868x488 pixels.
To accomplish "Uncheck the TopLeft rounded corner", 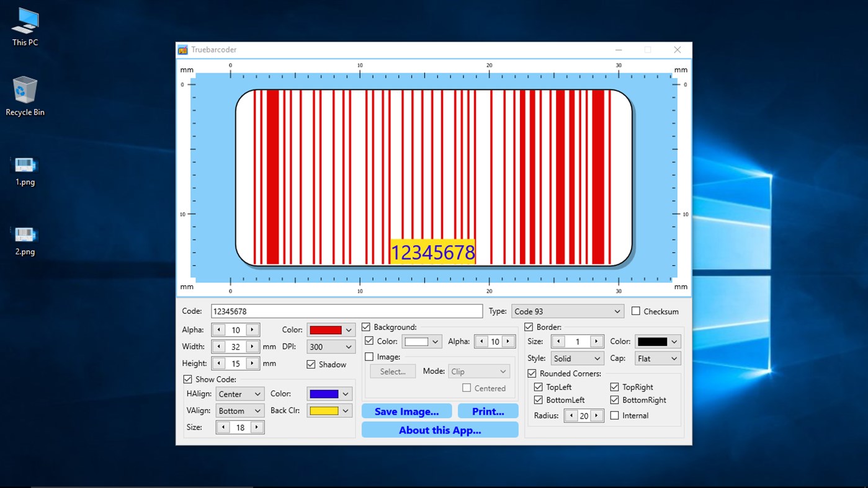I will click(539, 386).
